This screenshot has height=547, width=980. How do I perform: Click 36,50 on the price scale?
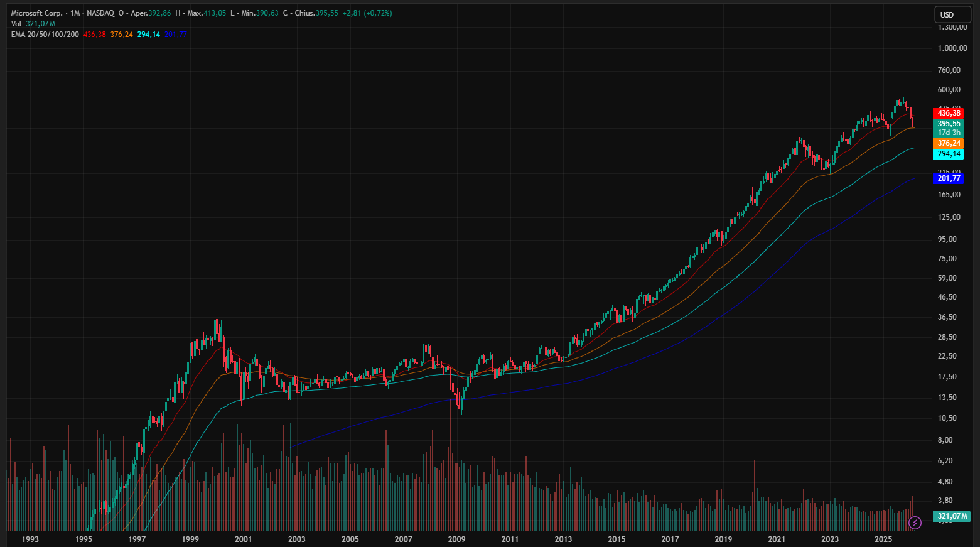[947, 317]
